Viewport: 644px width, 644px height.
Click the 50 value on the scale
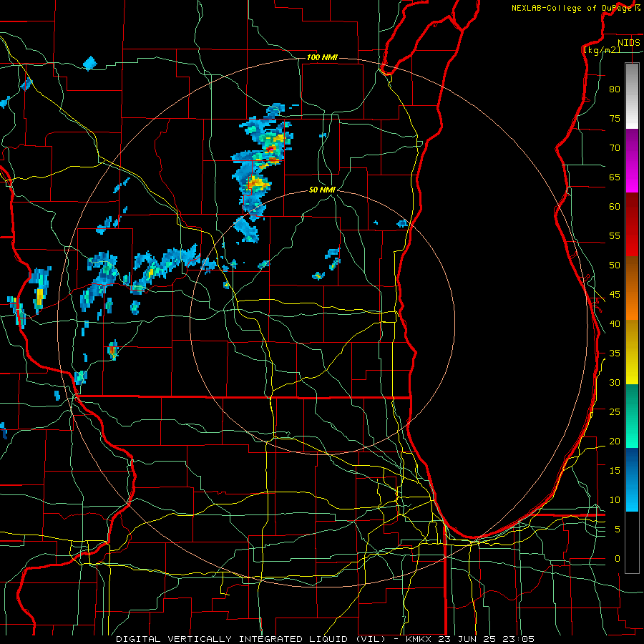pos(615,265)
